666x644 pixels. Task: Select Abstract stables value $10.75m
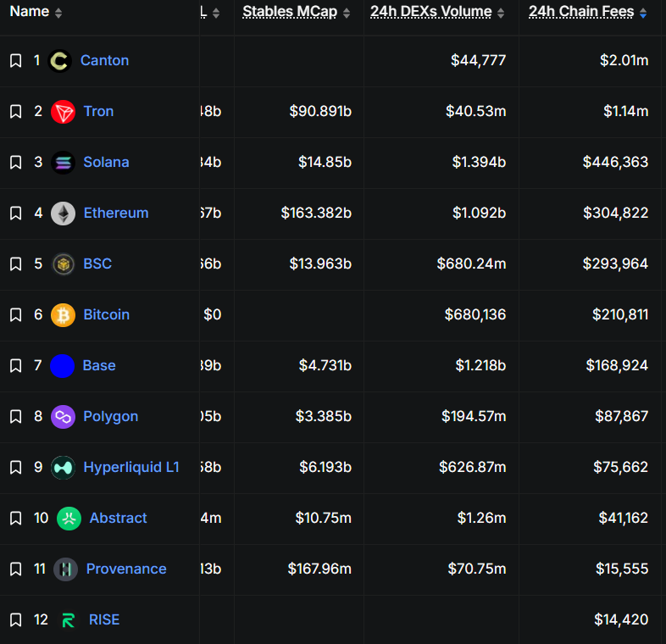(323, 518)
